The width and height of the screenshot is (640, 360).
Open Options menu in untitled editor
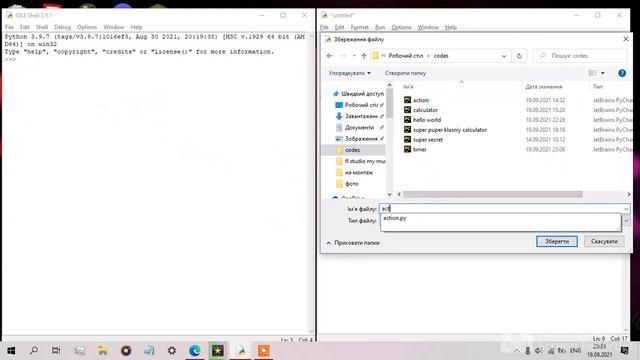coord(401,27)
